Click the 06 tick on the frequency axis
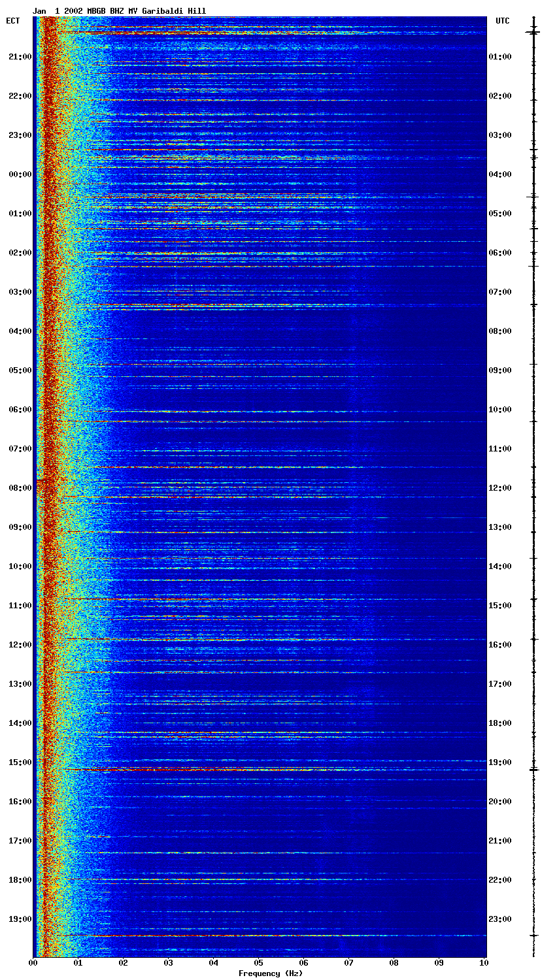The height and width of the screenshot is (980, 557). click(304, 962)
